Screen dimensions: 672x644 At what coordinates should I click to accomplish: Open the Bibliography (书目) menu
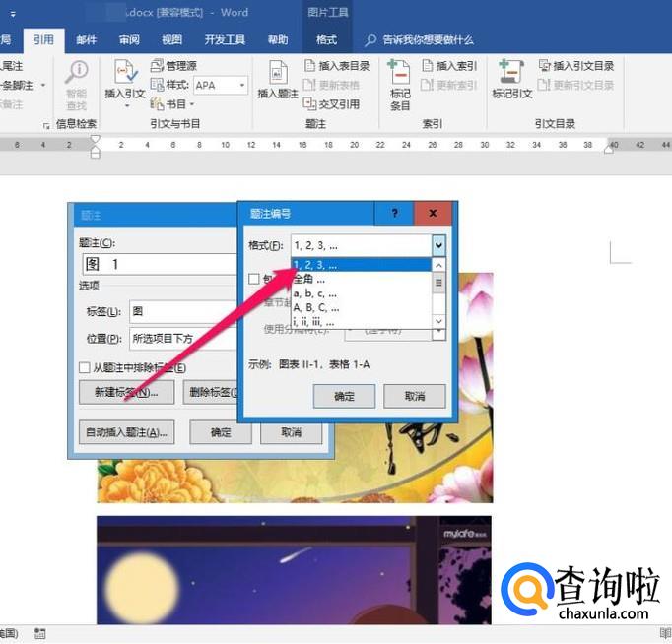[x=172, y=104]
